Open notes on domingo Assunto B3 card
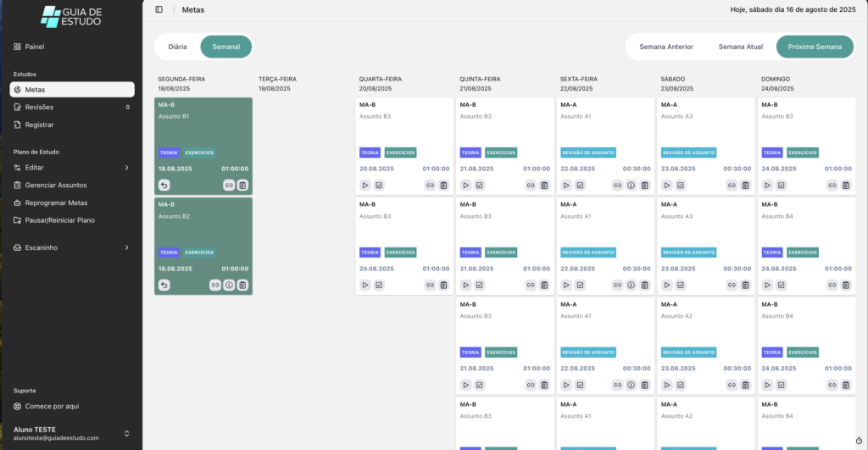 click(x=846, y=186)
